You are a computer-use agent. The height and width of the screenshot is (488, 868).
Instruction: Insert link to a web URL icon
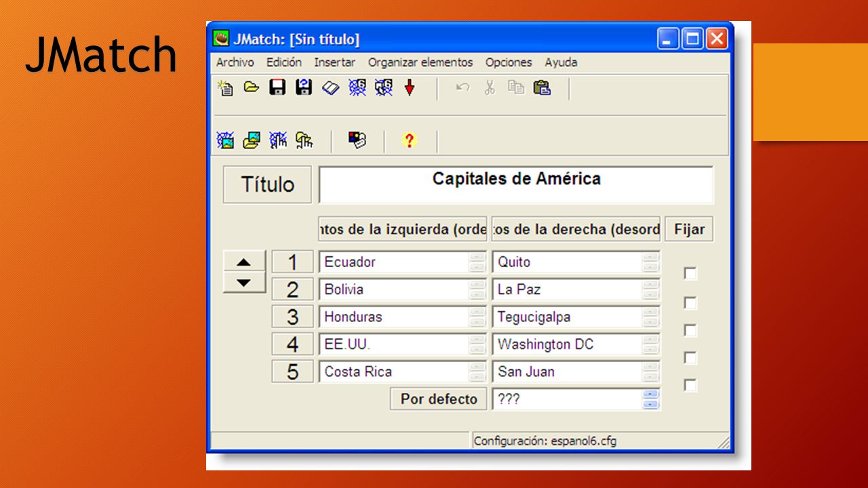click(x=278, y=140)
